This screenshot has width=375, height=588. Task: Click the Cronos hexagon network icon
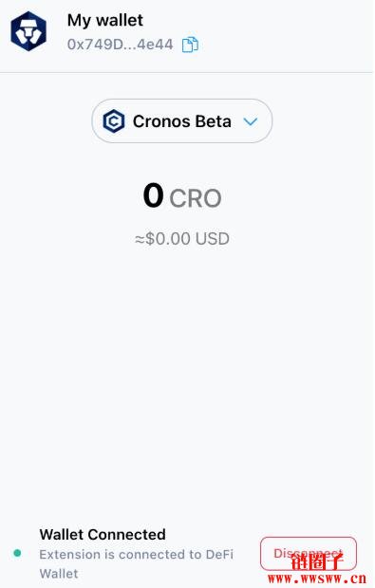(114, 121)
